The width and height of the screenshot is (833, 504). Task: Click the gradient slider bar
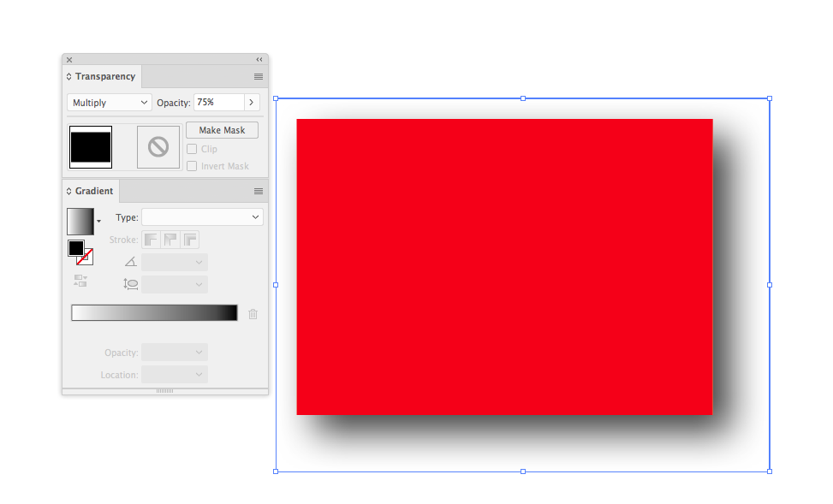click(155, 313)
